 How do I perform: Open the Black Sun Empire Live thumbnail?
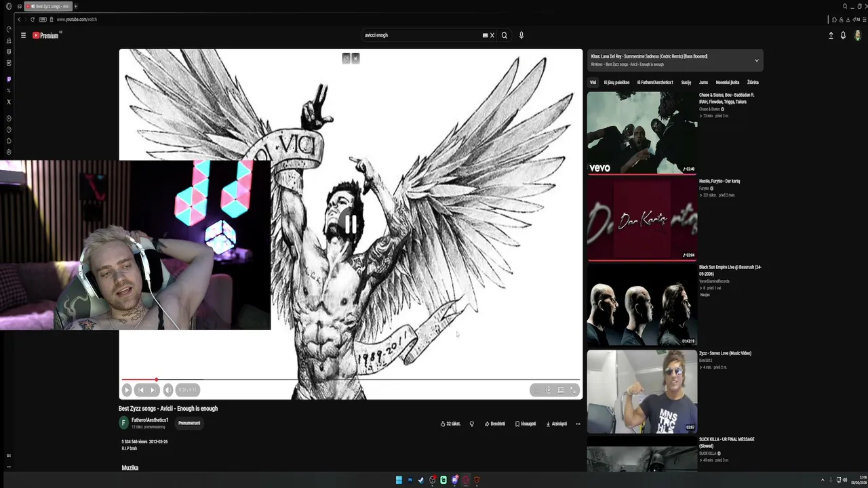pos(642,304)
